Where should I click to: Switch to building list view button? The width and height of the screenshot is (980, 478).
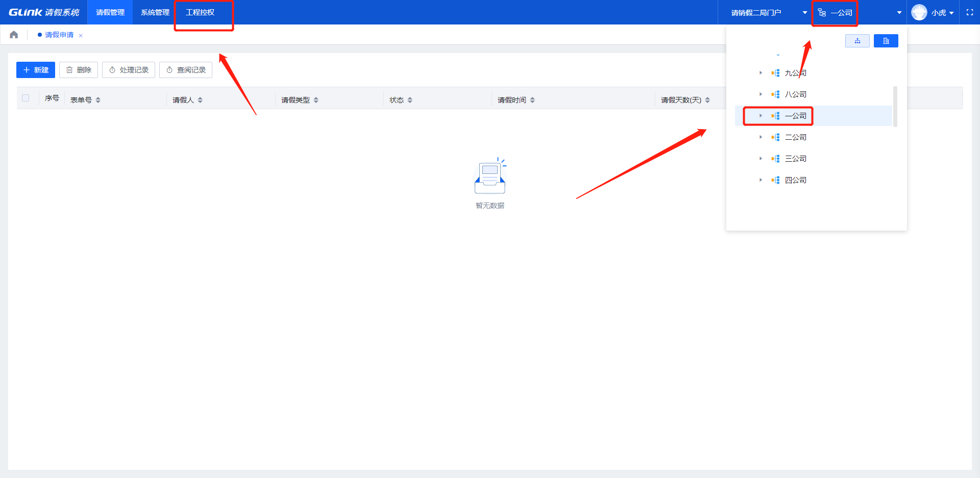(x=886, y=41)
